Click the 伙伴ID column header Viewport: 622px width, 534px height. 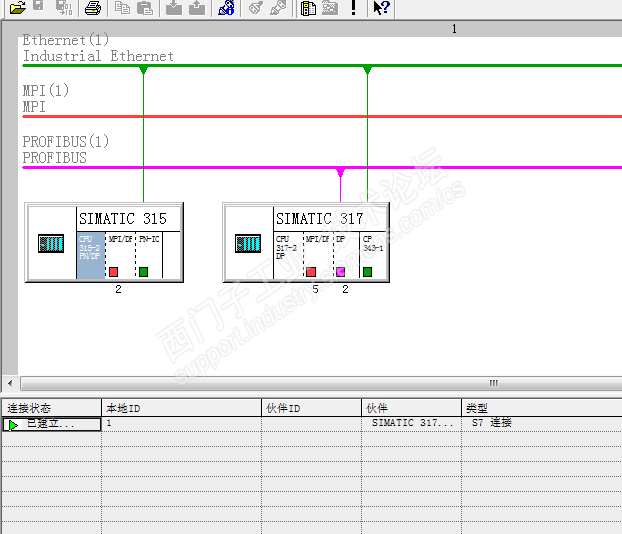(x=312, y=408)
